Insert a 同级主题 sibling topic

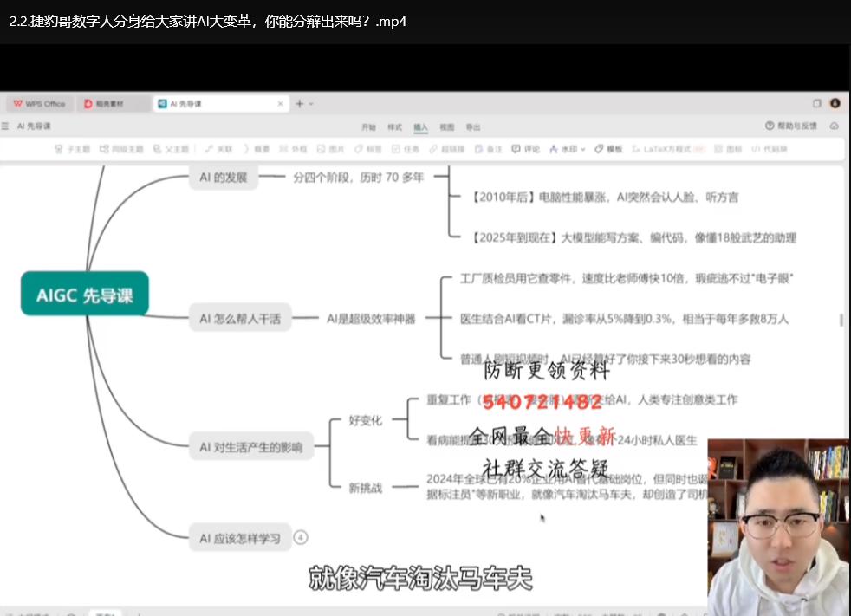[x=121, y=149]
